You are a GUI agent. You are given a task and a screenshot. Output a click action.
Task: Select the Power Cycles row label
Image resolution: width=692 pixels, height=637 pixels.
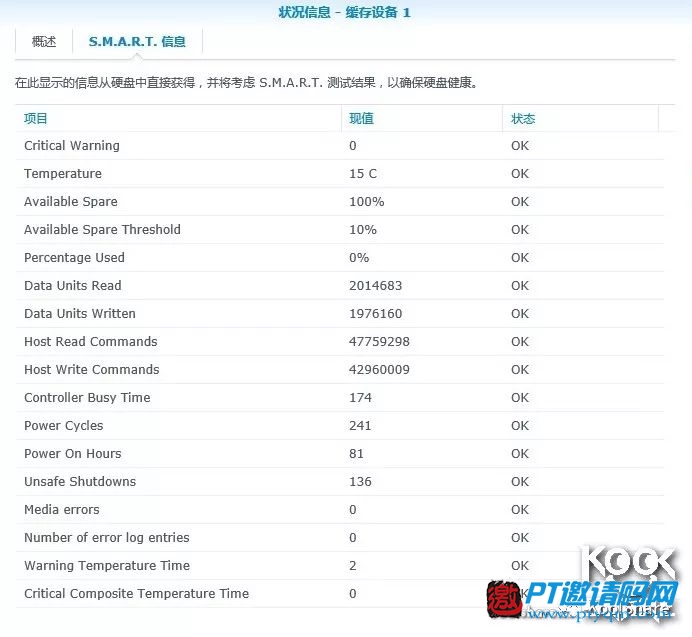coord(64,426)
